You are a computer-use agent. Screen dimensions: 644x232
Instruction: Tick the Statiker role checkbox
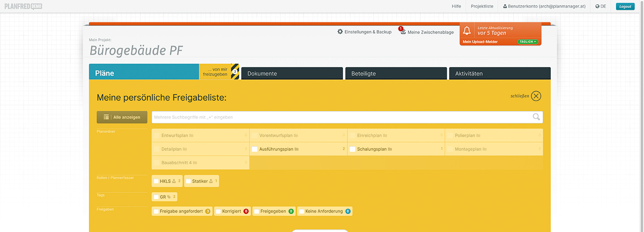188,181
